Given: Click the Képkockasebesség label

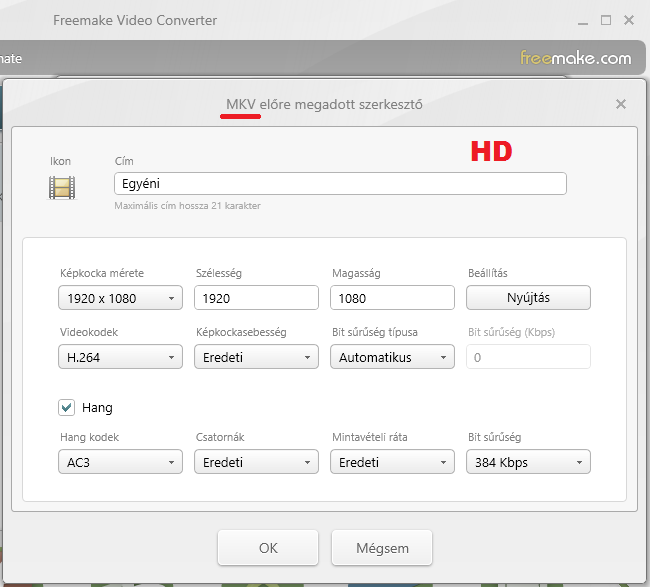Looking at the screenshot, I should pos(241,332).
